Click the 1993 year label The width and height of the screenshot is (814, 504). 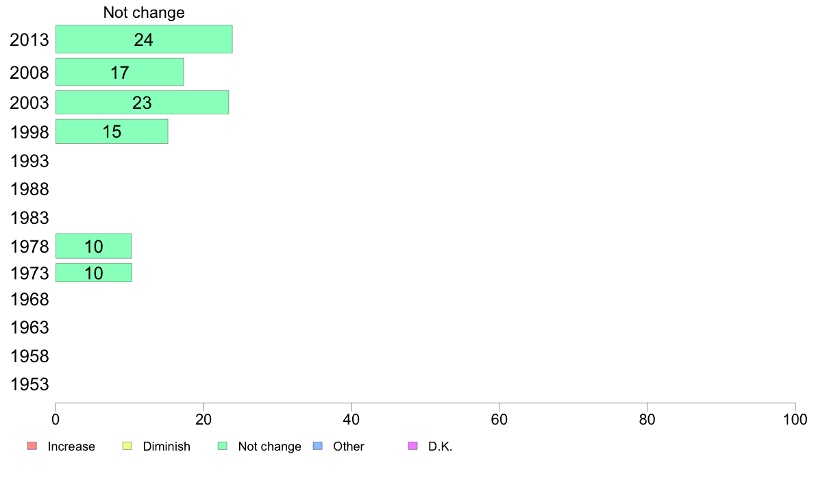(29, 161)
